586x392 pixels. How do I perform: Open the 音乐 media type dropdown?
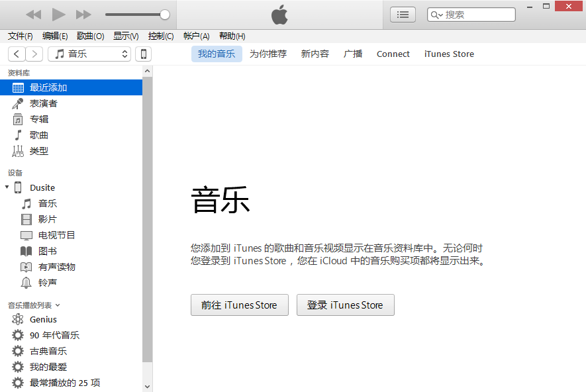pos(89,54)
